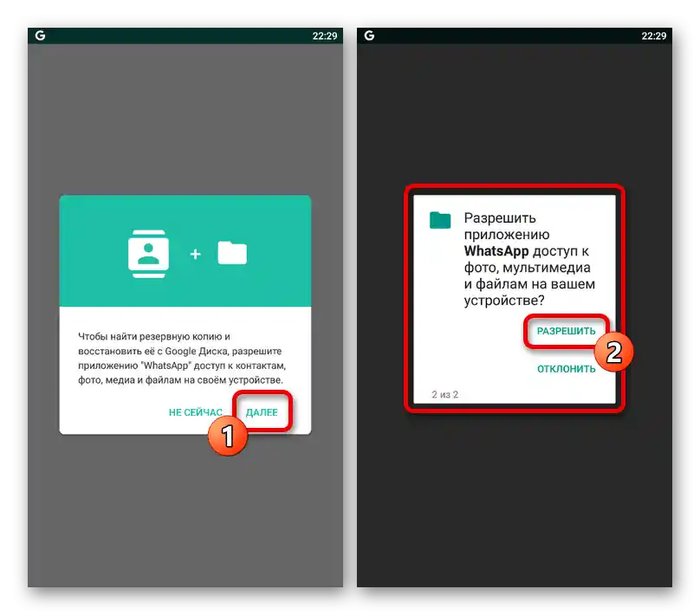This screenshot has width=700, height=615.
Task: Tap the 'Разрешить приложению WhatsApp' permission prompt text
Action: click(529, 259)
